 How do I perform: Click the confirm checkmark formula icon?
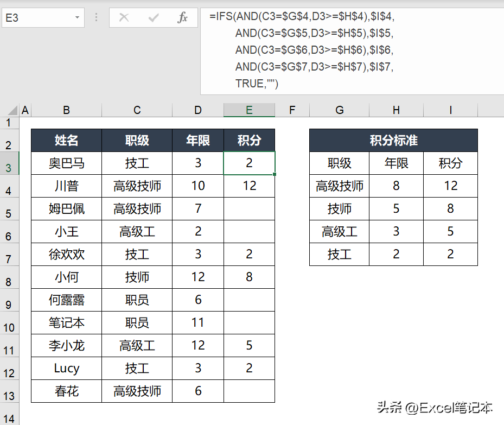point(154,17)
